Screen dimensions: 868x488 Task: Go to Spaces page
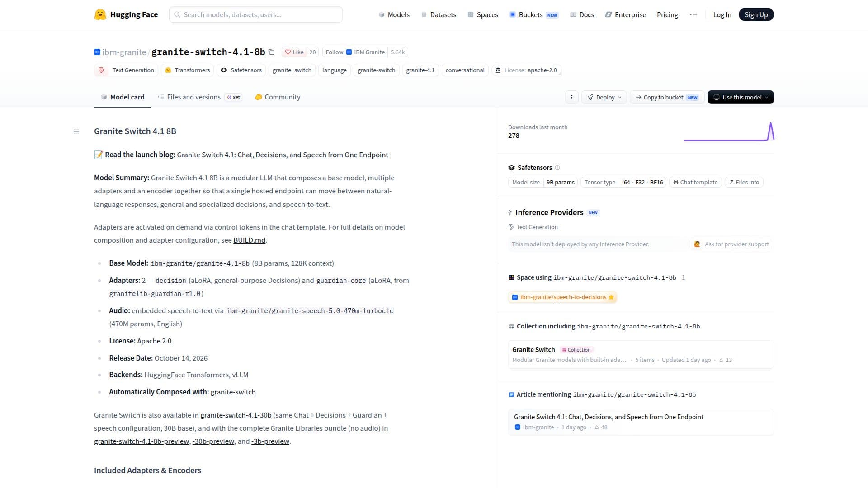pos(483,14)
